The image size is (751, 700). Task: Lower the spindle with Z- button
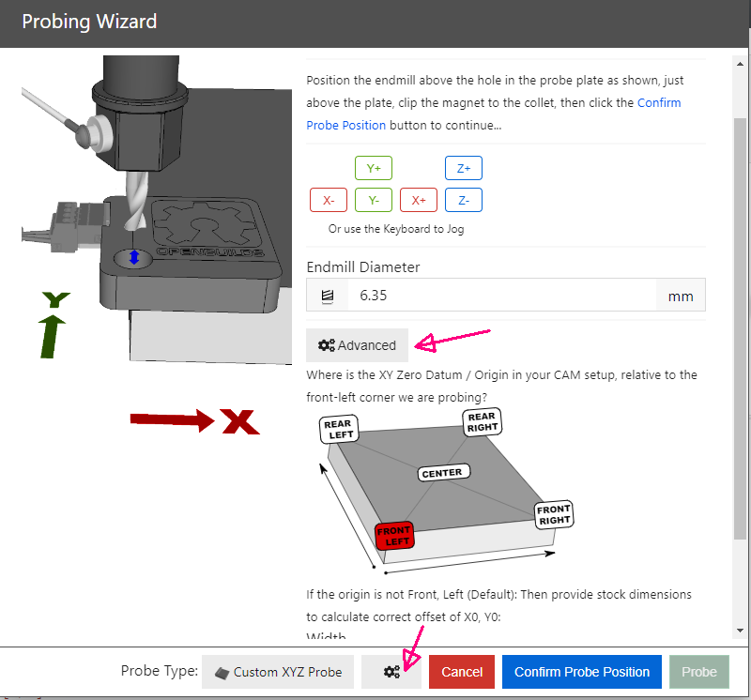coord(464,200)
